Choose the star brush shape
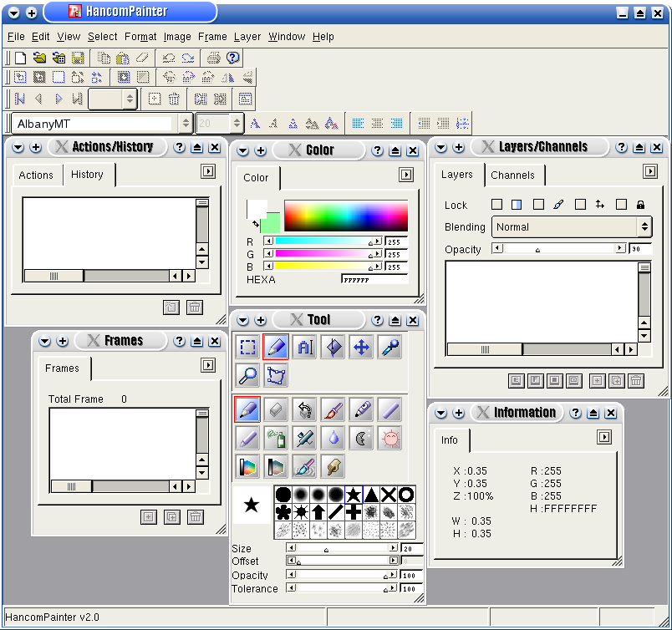672x630 pixels. point(354,495)
